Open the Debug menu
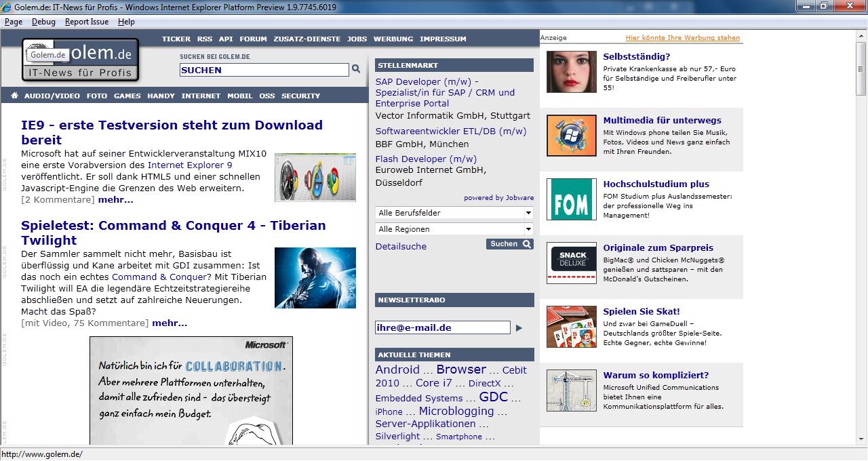 point(43,21)
